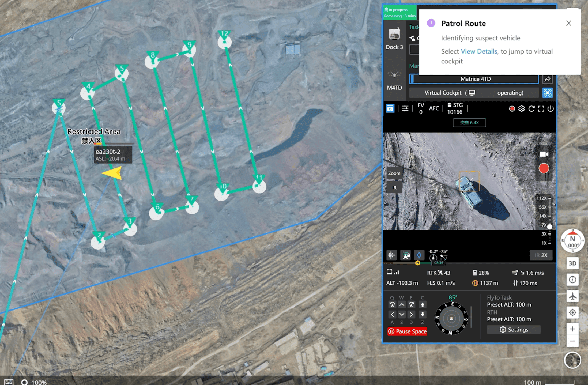Screen dimensions: 588x385
Task: Select the Zoom camera feed tab
Action: (x=394, y=173)
